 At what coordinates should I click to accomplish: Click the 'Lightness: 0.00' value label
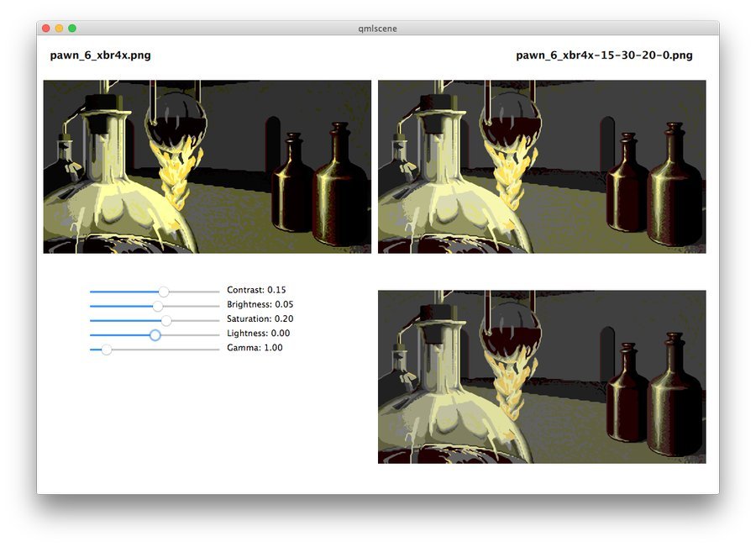[x=258, y=333]
